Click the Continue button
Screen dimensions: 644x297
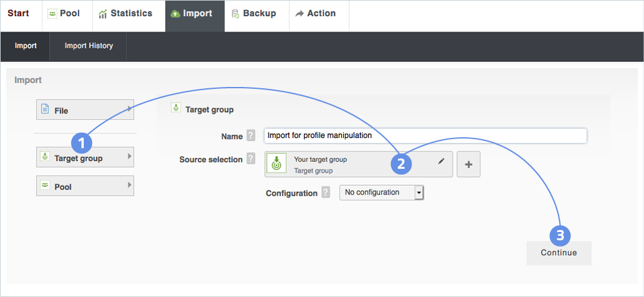coord(558,253)
